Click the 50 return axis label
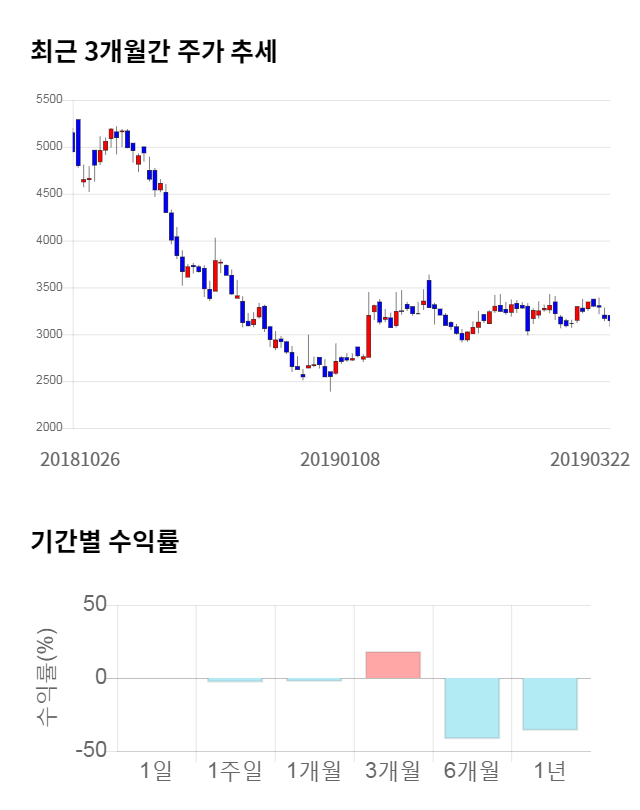640x810 pixels. click(93, 606)
